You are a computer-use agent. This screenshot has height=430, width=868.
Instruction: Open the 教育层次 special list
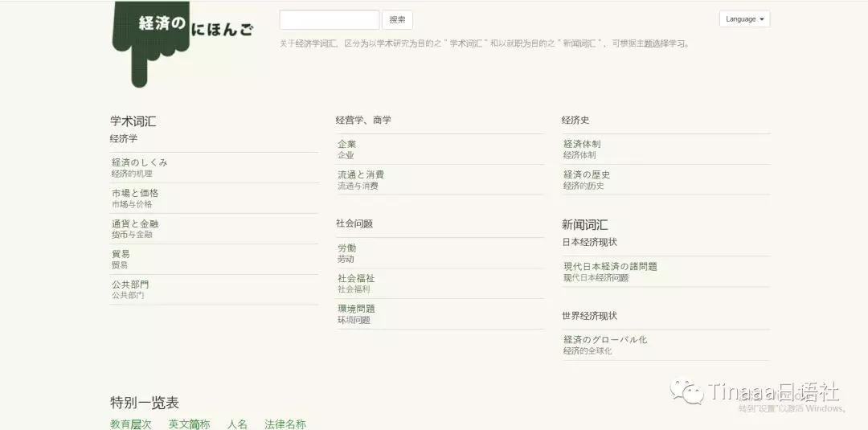click(131, 424)
